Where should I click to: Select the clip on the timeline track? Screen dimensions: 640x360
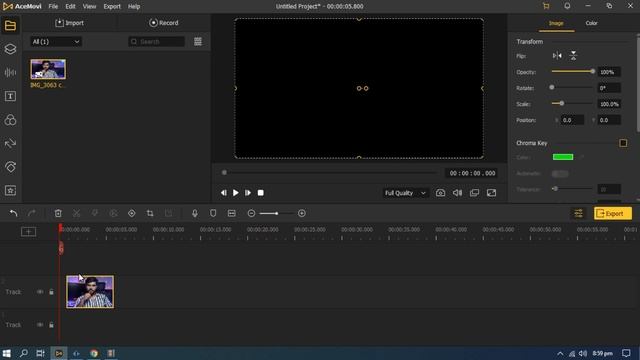tap(90, 291)
